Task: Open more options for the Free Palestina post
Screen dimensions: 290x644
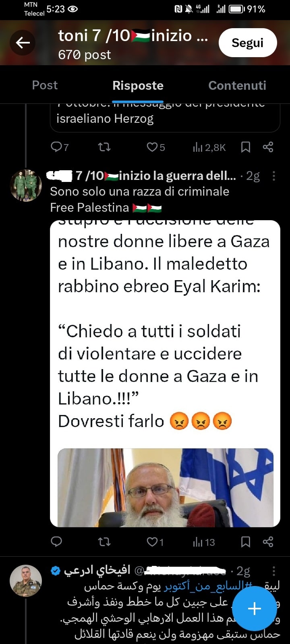Action: click(274, 176)
